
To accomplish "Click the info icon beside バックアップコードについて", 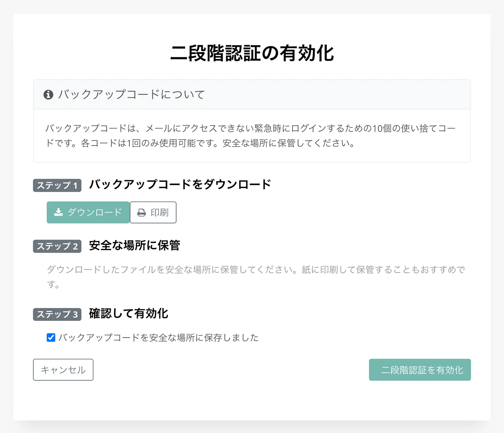I will [x=48, y=94].
